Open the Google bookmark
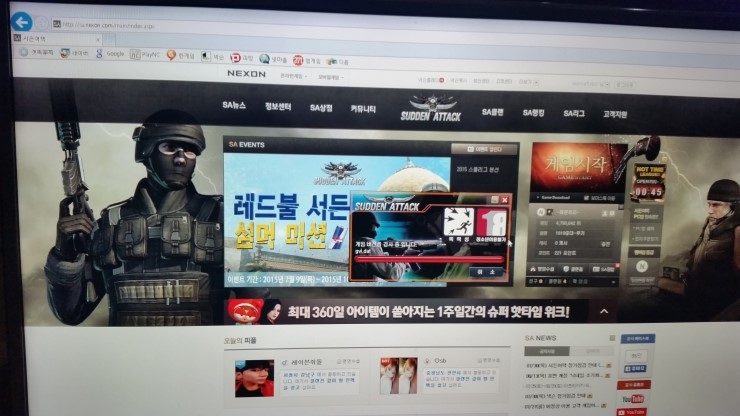The height and width of the screenshot is (416, 740). [x=110, y=54]
